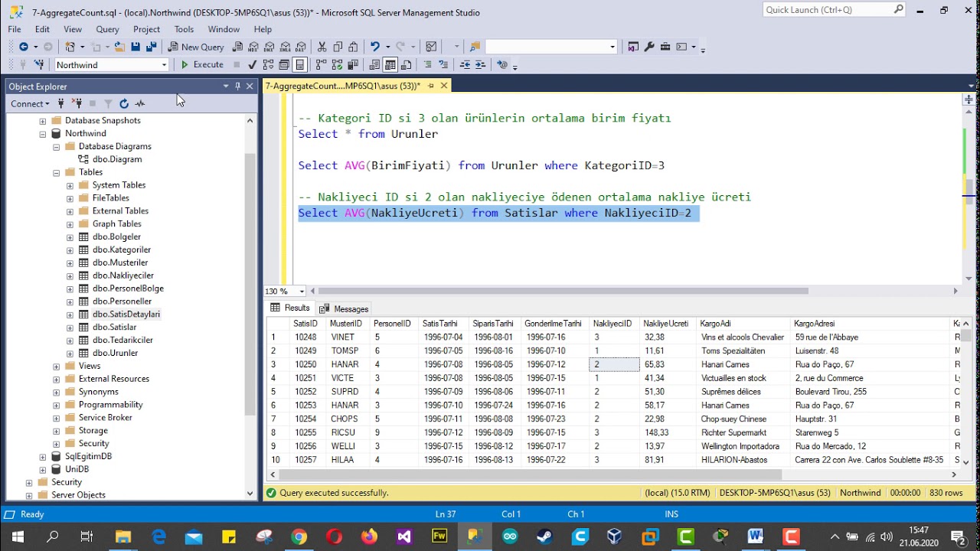
Task: Toggle Include Client Statistics
Action: [353, 65]
